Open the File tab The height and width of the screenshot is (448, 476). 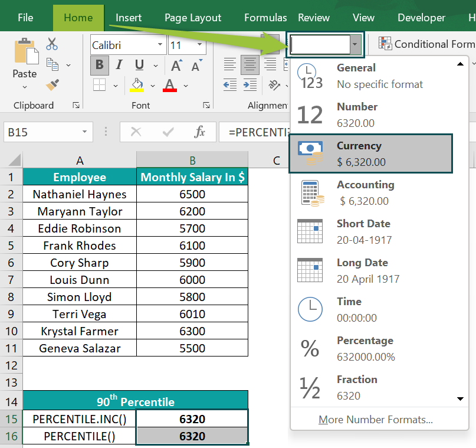pos(25,18)
